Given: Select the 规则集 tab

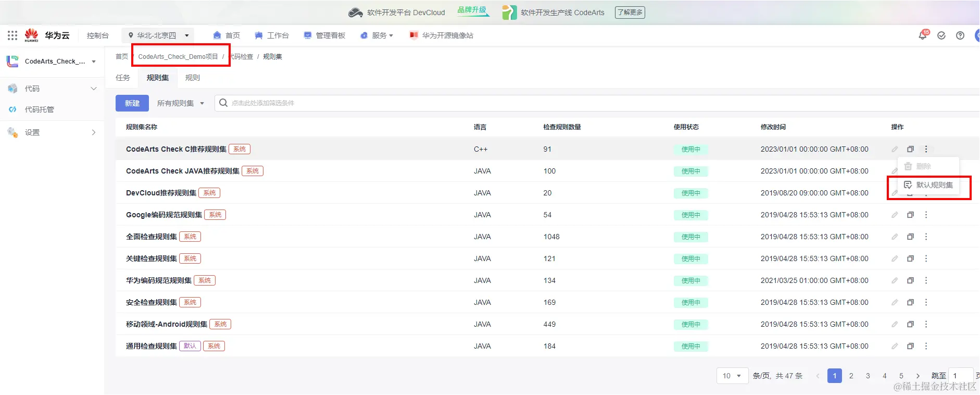Looking at the screenshot, I should click(x=158, y=78).
